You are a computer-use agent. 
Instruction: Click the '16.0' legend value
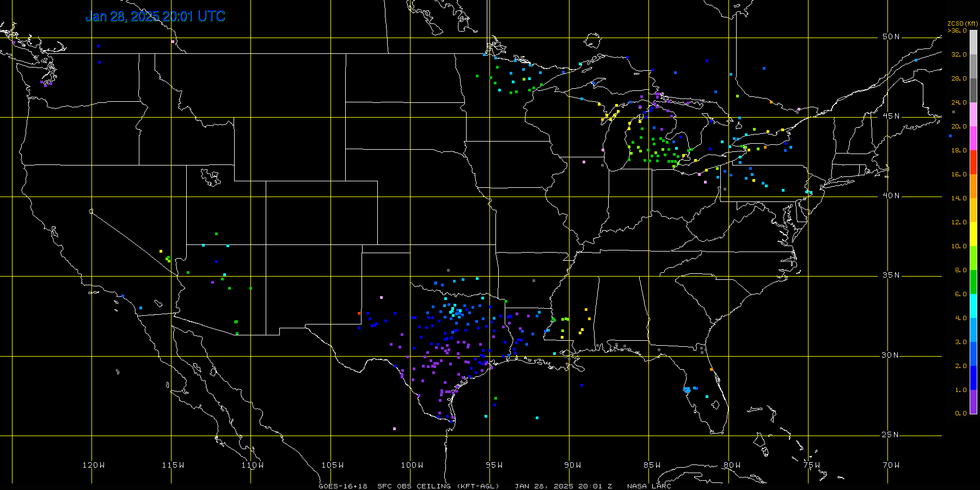pos(959,174)
